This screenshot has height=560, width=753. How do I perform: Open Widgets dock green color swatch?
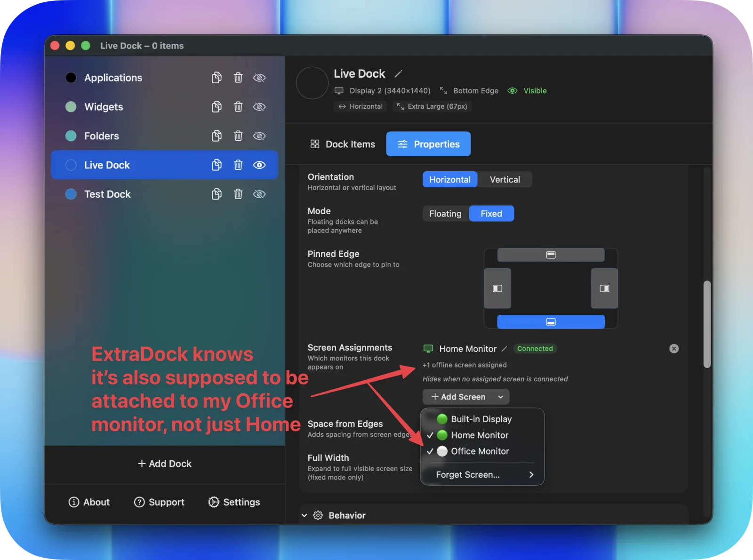71,107
